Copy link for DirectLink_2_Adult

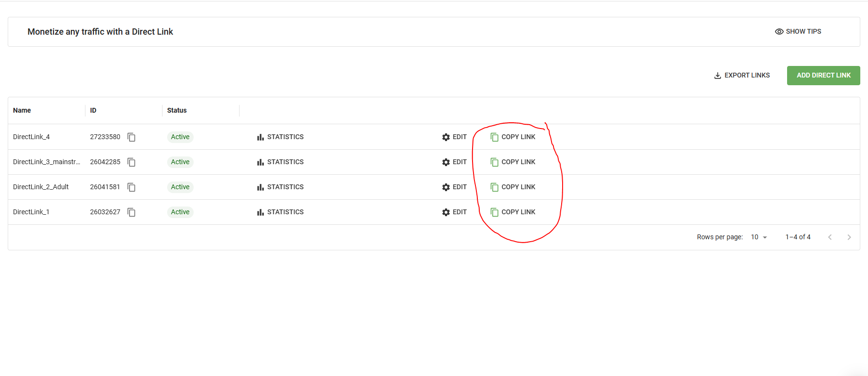pos(513,187)
